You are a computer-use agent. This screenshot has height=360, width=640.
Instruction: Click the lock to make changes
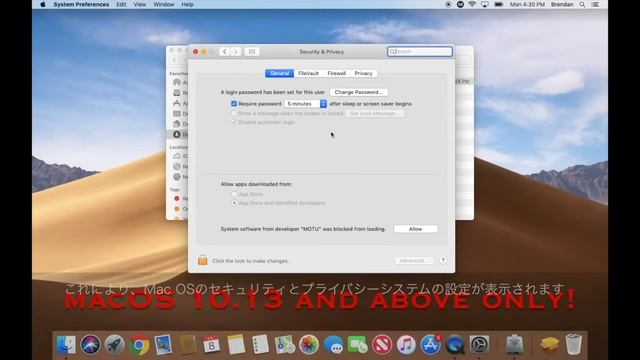(202, 260)
